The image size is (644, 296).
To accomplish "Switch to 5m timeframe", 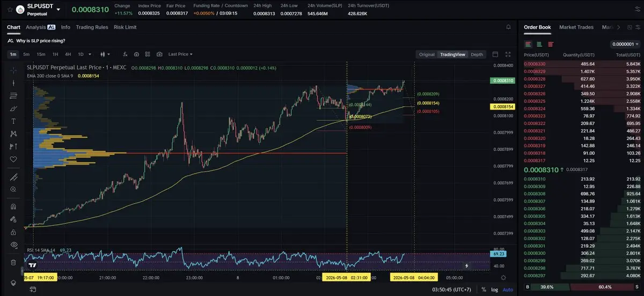I will [27, 54].
